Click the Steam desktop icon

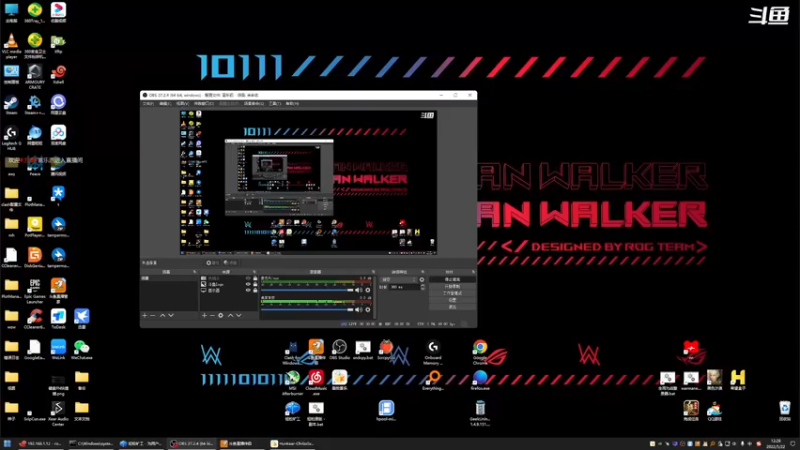[x=11, y=106]
